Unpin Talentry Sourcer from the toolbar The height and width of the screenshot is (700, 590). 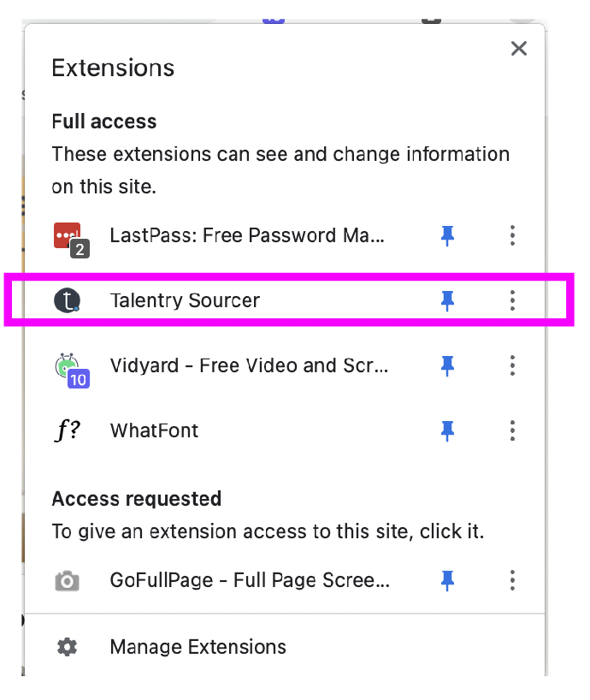[447, 300]
